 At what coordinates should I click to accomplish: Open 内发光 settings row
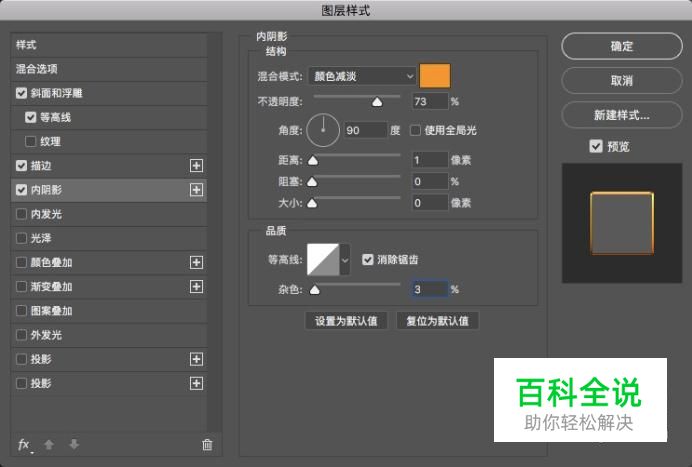(x=109, y=214)
